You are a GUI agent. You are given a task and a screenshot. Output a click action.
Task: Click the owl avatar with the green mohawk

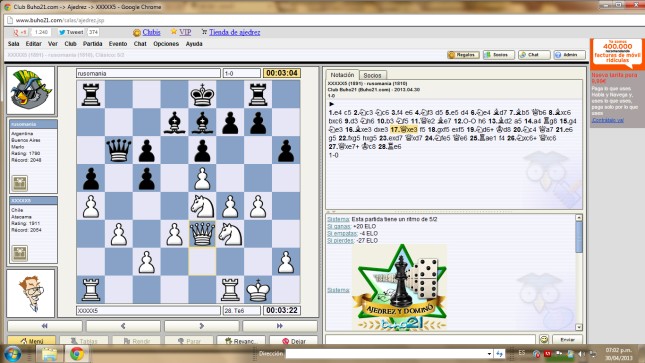pos(31,90)
